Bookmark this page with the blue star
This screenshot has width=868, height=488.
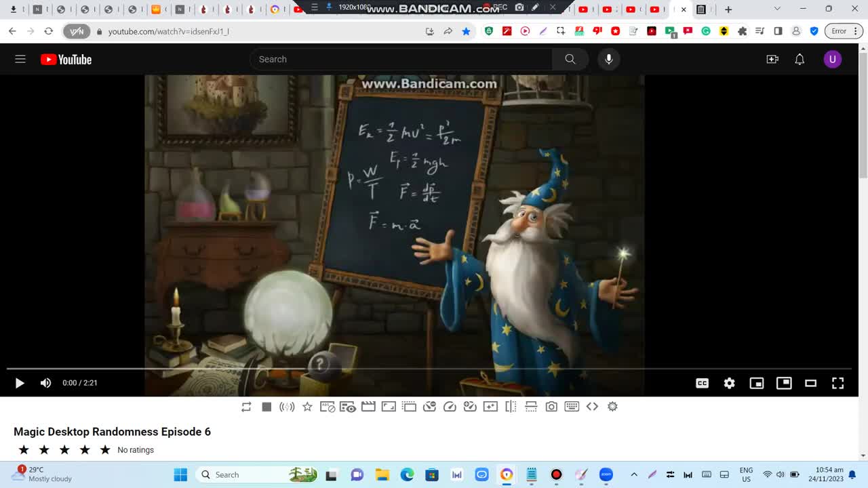466,31
